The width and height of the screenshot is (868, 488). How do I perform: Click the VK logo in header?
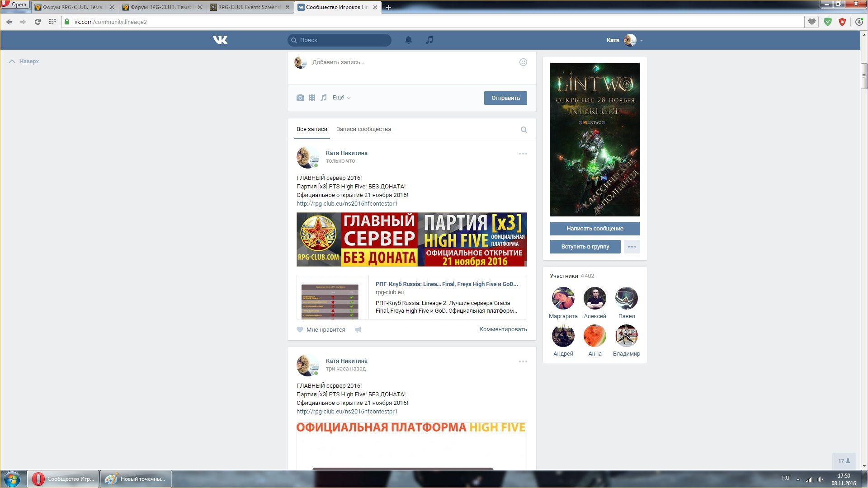[x=220, y=40]
